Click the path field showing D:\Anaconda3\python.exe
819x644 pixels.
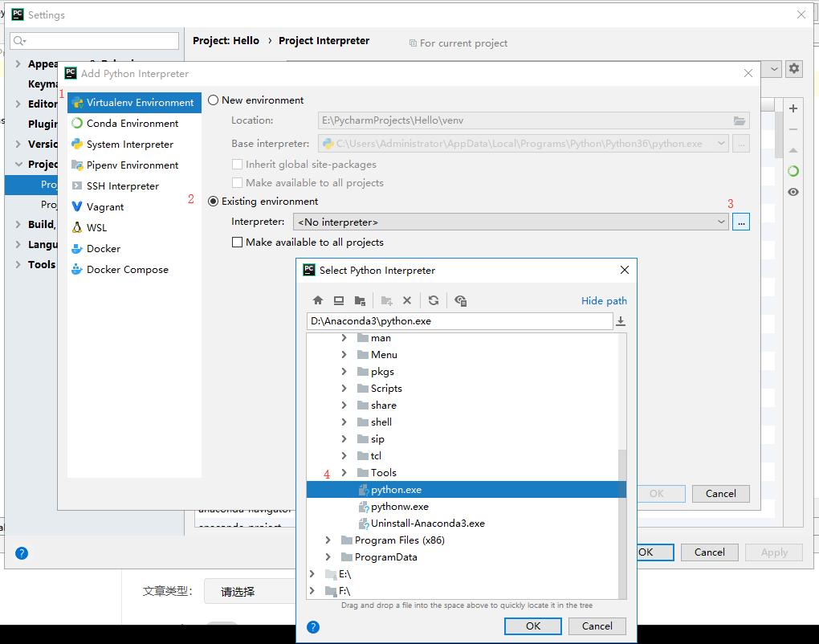(459, 321)
